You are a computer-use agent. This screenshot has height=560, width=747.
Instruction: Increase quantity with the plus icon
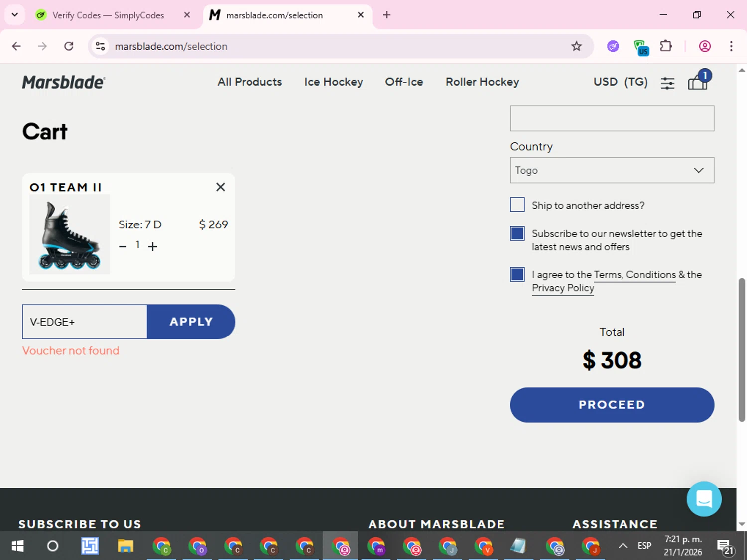(x=153, y=246)
